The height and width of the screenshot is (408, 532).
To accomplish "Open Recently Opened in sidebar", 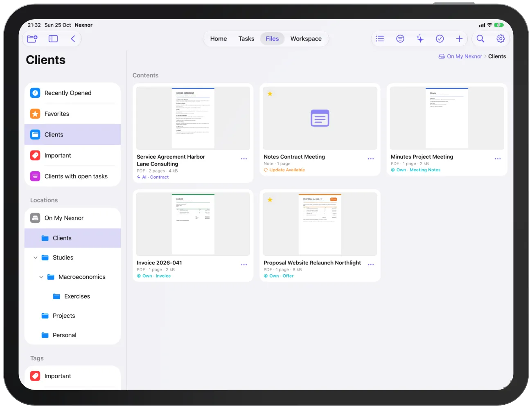I will pos(72,93).
